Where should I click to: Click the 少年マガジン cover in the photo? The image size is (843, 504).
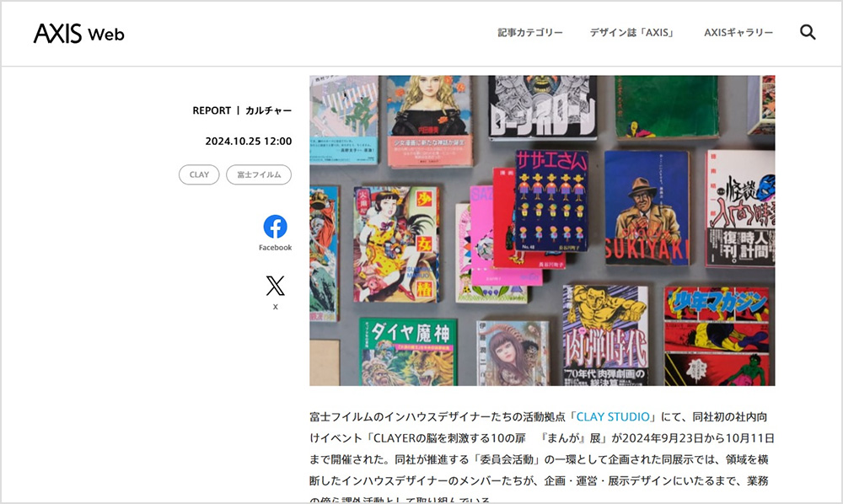pyautogui.click(x=718, y=337)
